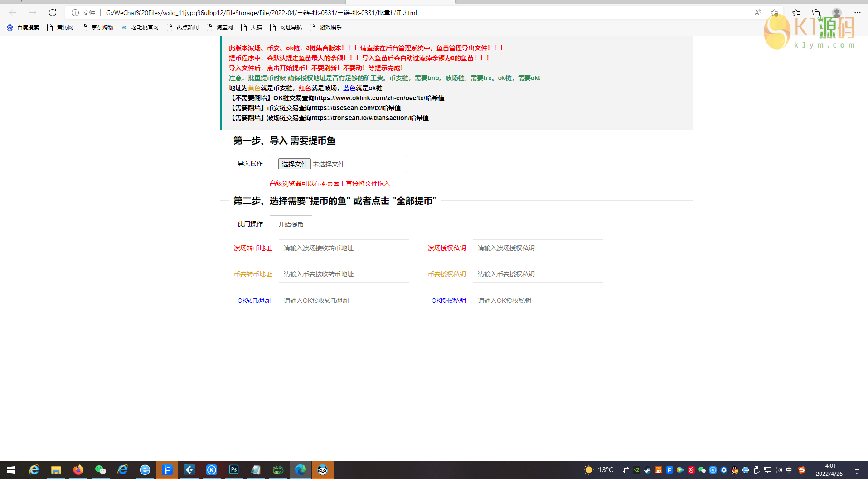
Task: Open the notification center icon
Action: (x=857, y=470)
